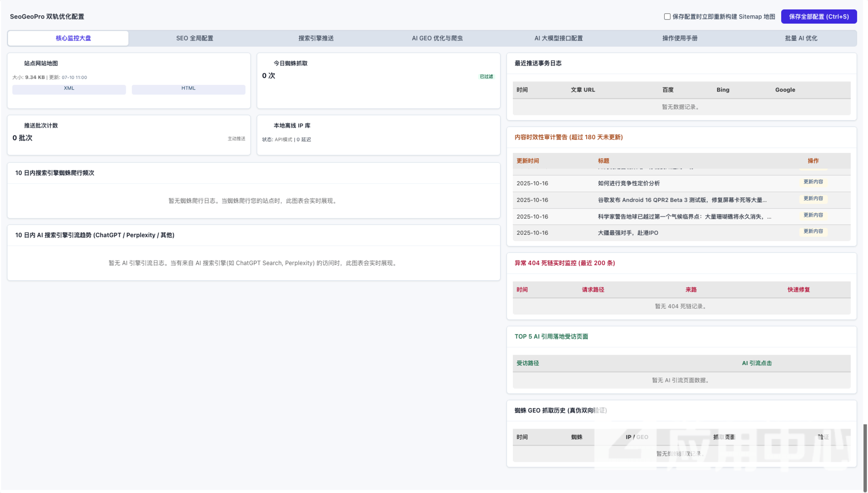Click 更新内容 for the 科学家警告 article
This screenshot has width=868, height=493.
pyautogui.click(x=813, y=215)
